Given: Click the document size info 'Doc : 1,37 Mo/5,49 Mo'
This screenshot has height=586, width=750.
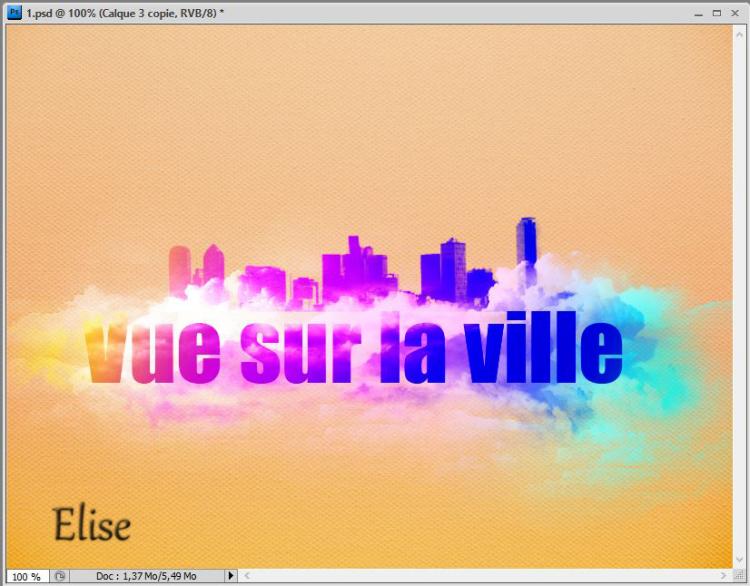Looking at the screenshot, I should 146,576.
